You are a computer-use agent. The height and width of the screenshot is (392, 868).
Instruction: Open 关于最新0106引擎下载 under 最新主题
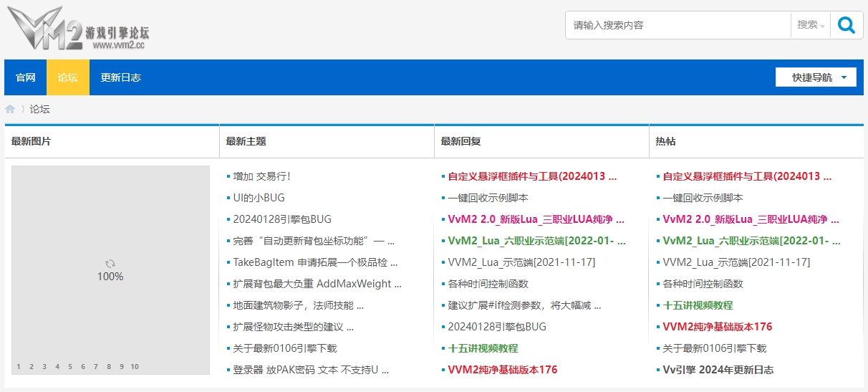click(x=285, y=348)
